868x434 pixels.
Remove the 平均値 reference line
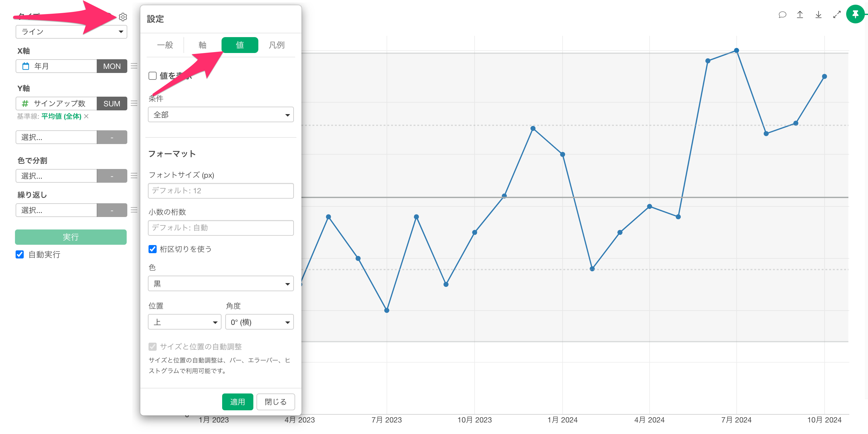(x=87, y=116)
